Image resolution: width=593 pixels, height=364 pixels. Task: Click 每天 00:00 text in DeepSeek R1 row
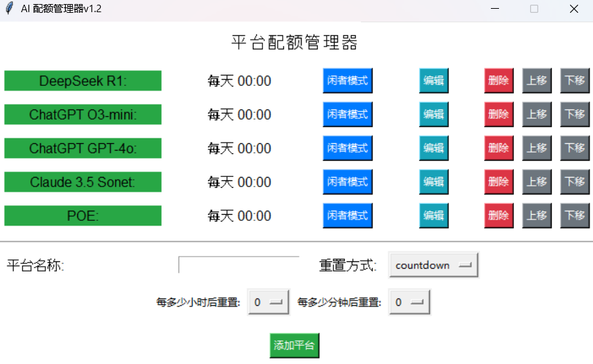pos(239,81)
